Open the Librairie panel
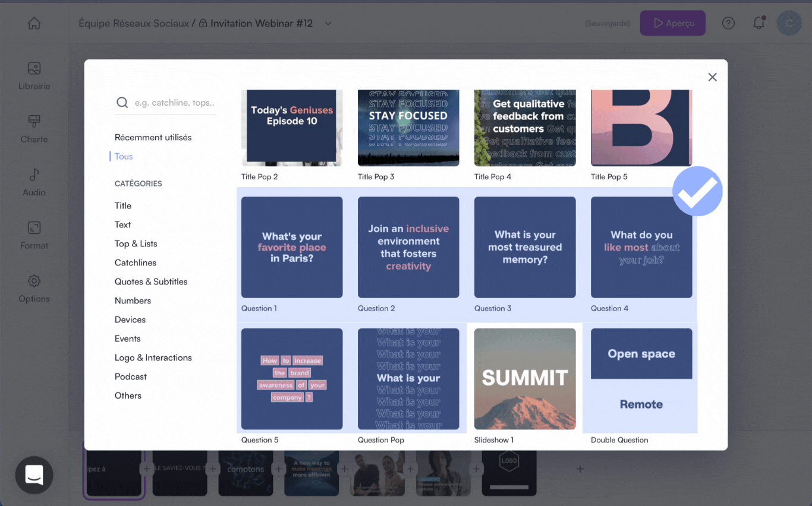This screenshot has width=812, height=506. click(34, 76)
